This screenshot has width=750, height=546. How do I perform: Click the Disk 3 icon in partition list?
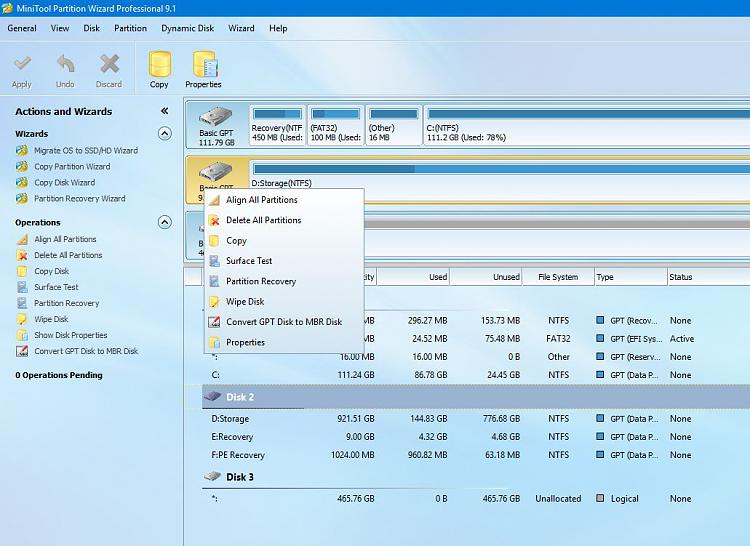pyautogui.click(x=212, y=476)
